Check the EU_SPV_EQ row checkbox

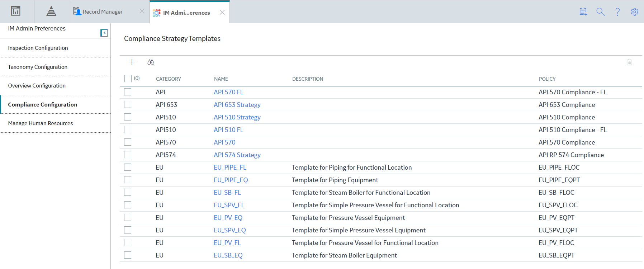coord(128,230)
